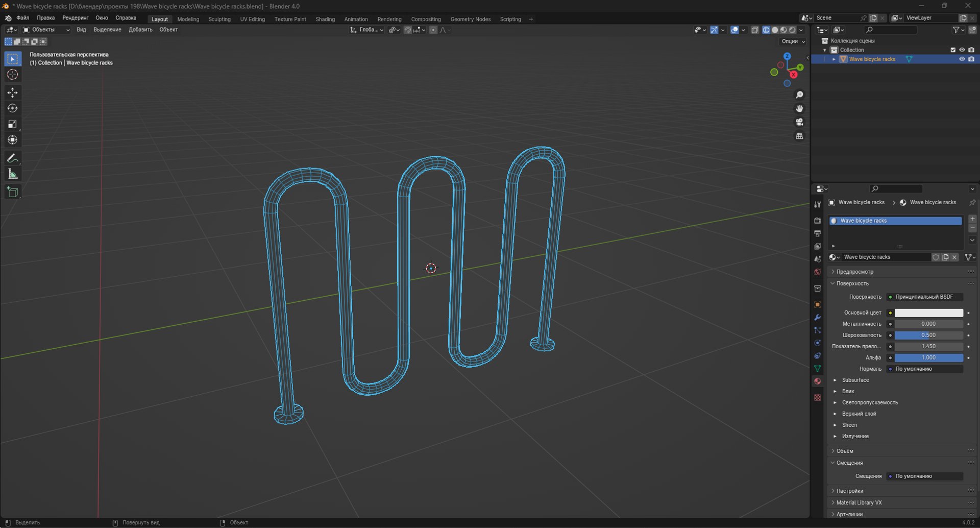Open the Object properties tab
This screenshot has width=980, height=528.
click(817, 304)
